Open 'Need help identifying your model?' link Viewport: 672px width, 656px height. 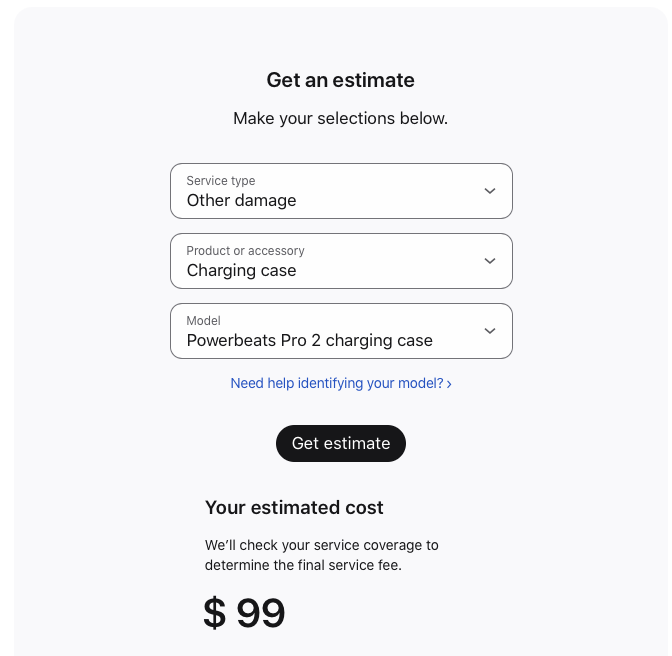point(336,383)
